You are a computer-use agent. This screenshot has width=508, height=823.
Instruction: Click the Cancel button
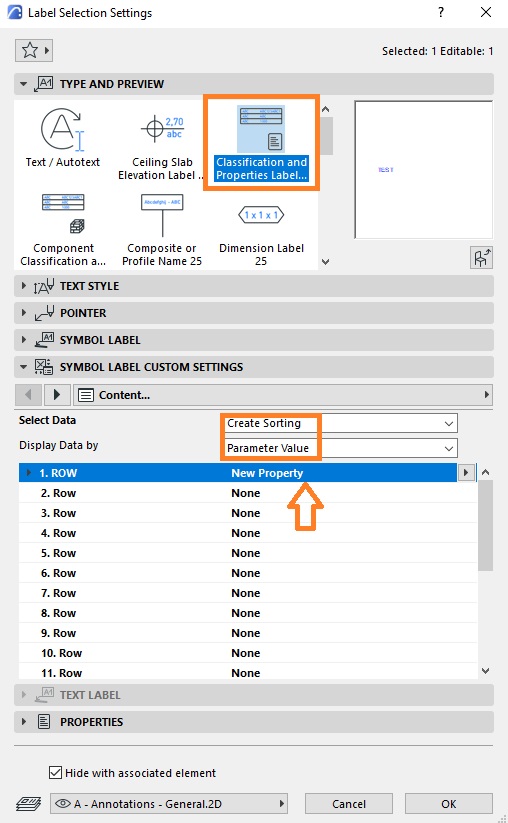[349, 804]
